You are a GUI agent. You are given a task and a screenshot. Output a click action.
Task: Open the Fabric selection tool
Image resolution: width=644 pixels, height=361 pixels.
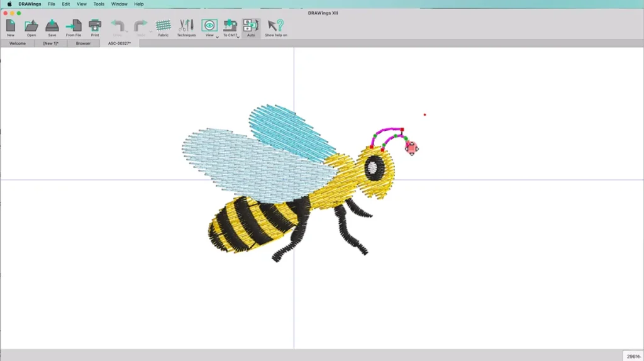[x=163, y=28]
